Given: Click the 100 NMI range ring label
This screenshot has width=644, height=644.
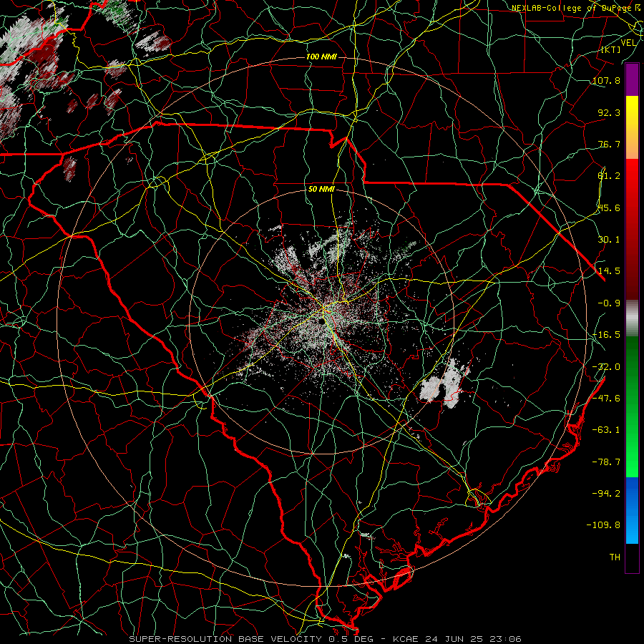Looking at the screenshot, I should 321,57.
